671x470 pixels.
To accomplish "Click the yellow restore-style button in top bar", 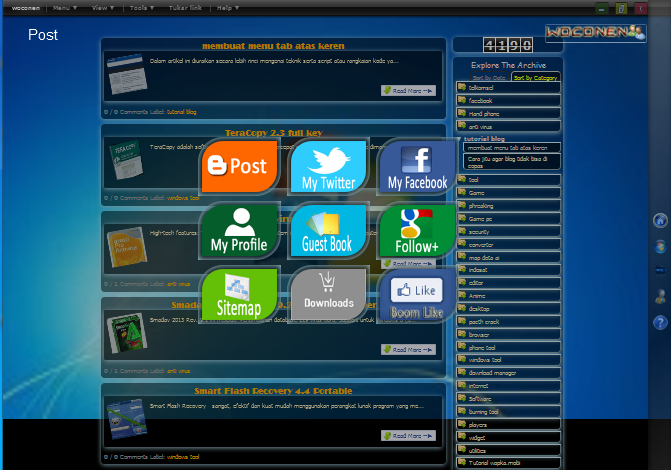I will [x=621, y=8].
